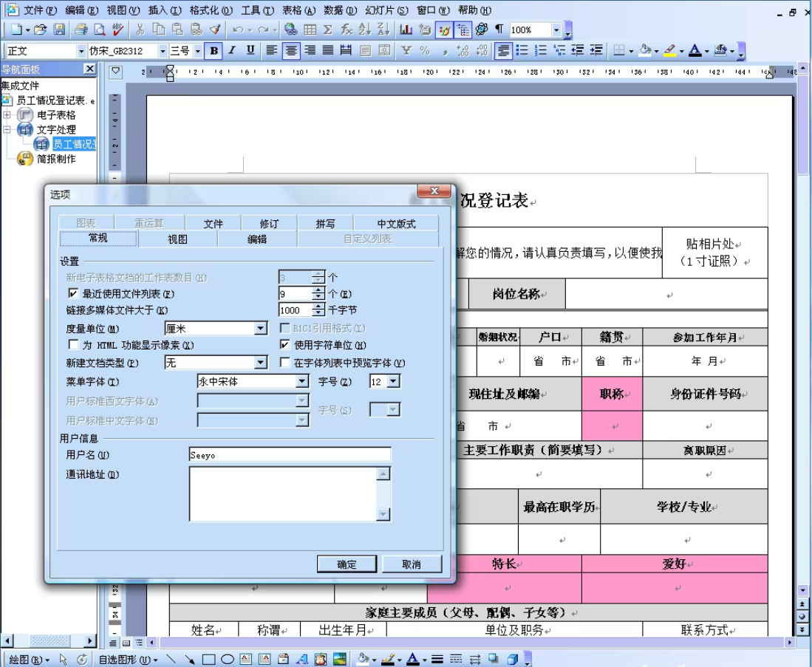Insert chart using the chart icon
This screenshot has width=812, height=667.
pyautogui.click(x=406, y=30)
